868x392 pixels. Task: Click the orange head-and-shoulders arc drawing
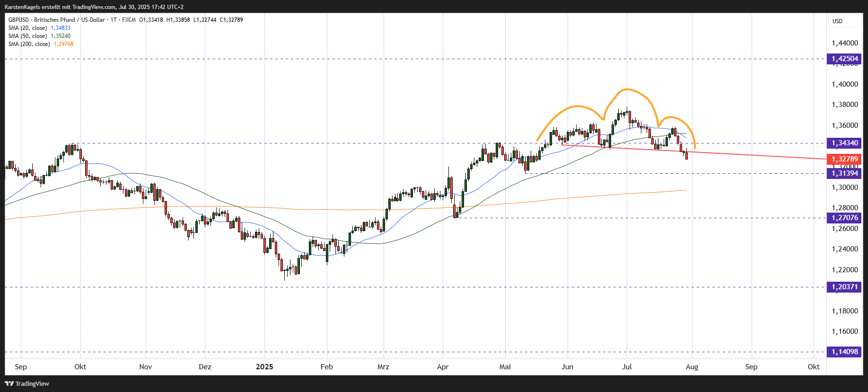coord(627,89)
